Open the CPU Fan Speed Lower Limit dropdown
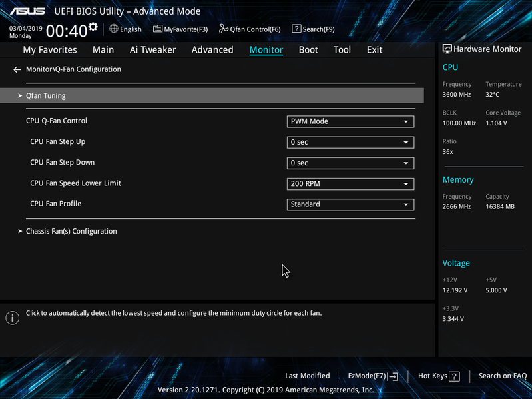Viewport: 532px width, 399px height. [350, 184]
